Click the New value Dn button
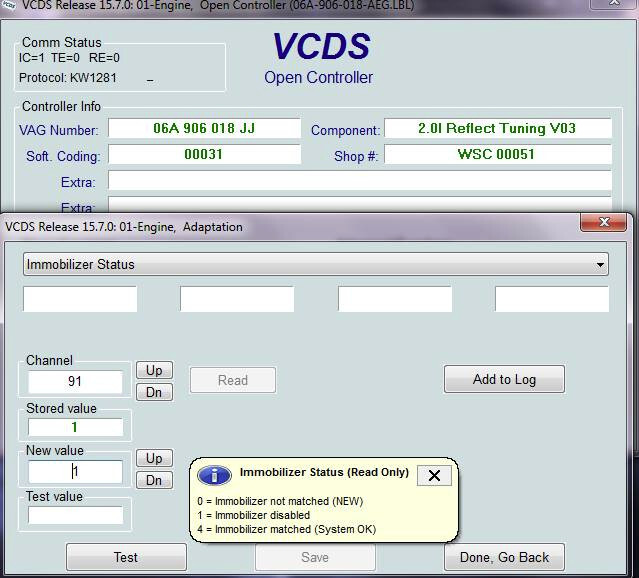The width and height of the screenshot is (639, 578). (154, 480)
